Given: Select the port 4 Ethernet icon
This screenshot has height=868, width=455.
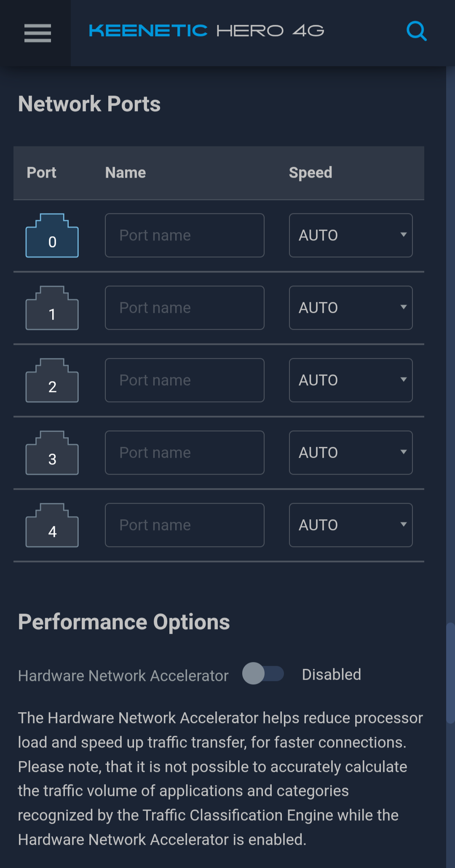Looking at the screenshot, I should (52, 526).
